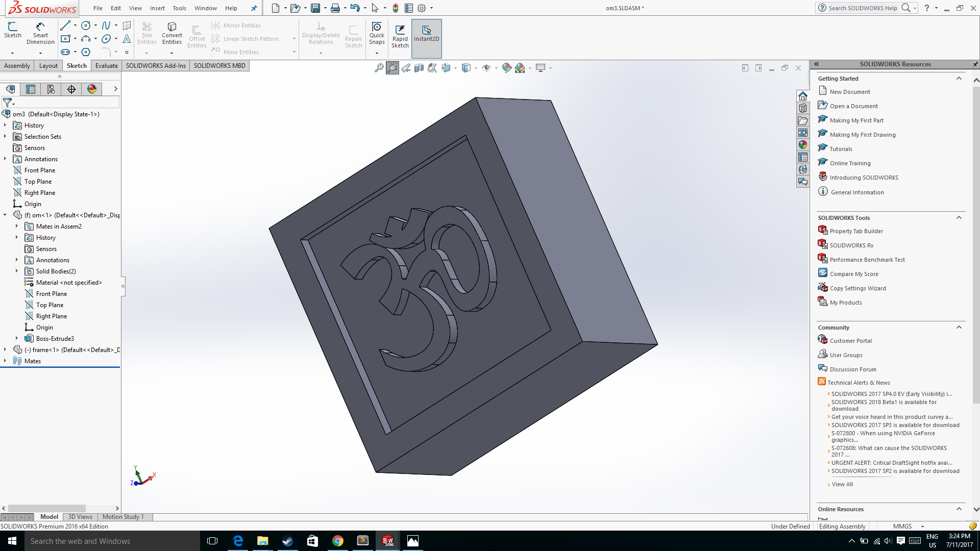This screenshot has height=551, width=980.
Task: Collapse the om<1> component node
Action: tap(5, 215)
